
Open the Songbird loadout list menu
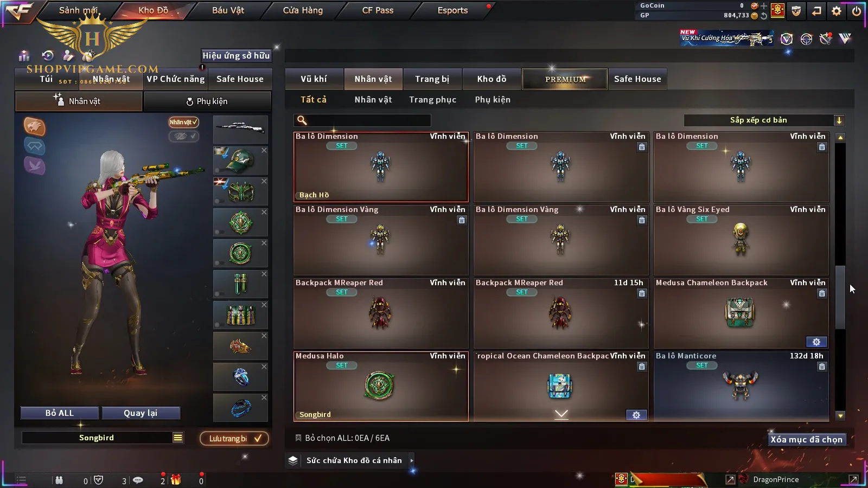coord(178,438)
